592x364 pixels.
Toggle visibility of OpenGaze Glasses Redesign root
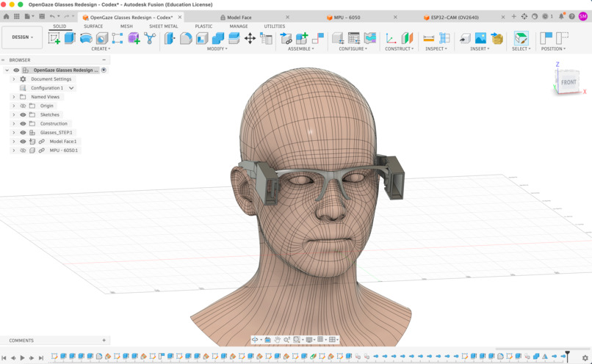point(16,70)
